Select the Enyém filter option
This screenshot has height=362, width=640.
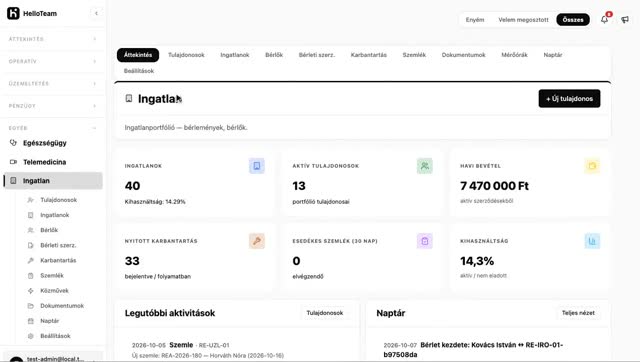click(x=475, y=20)
